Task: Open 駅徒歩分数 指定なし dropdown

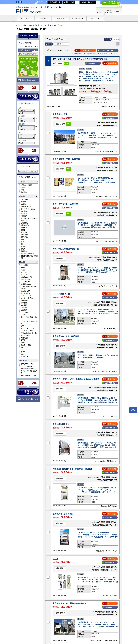Action: 26,143
